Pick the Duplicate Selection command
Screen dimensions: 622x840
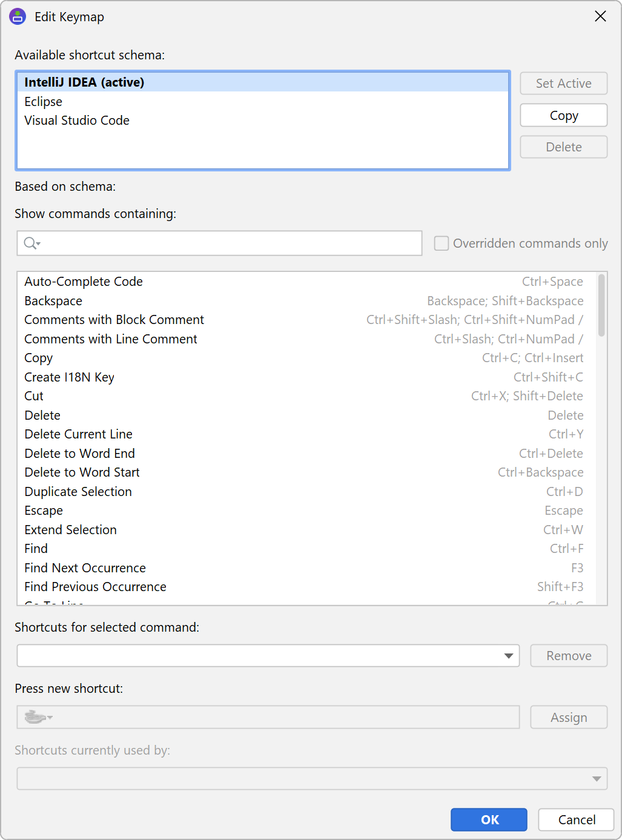pyautogui.click(x=78, y=492)
